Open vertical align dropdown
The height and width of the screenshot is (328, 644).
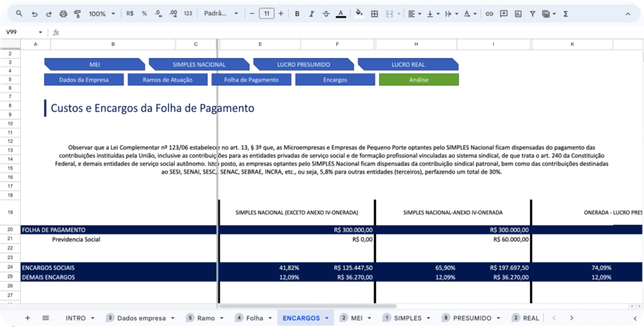point(433,14)
